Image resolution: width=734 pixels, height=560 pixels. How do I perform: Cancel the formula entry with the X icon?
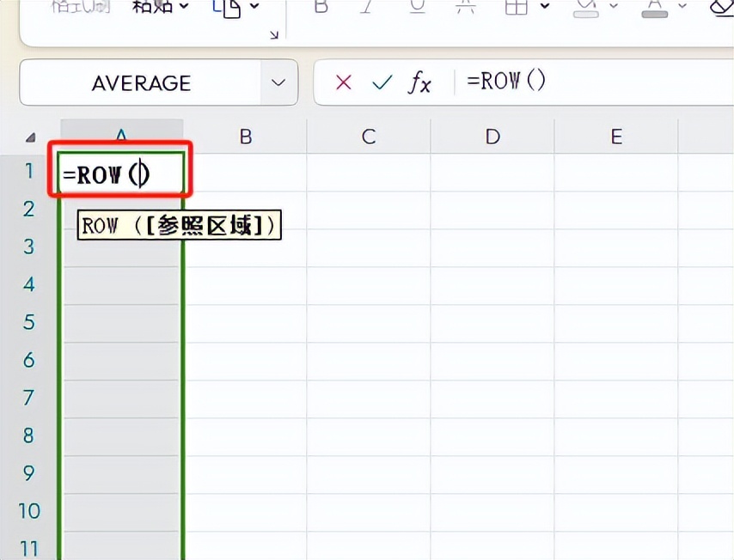[x=344, y=82]
